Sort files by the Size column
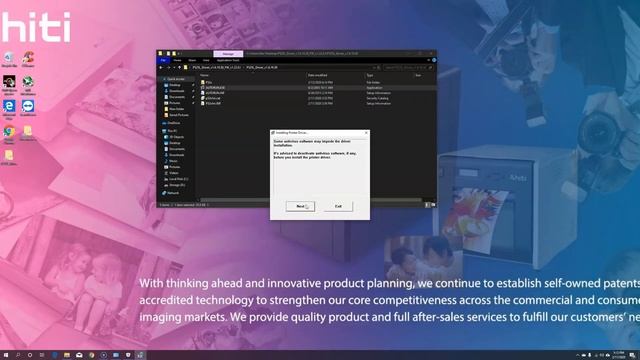 pos(418,75)
